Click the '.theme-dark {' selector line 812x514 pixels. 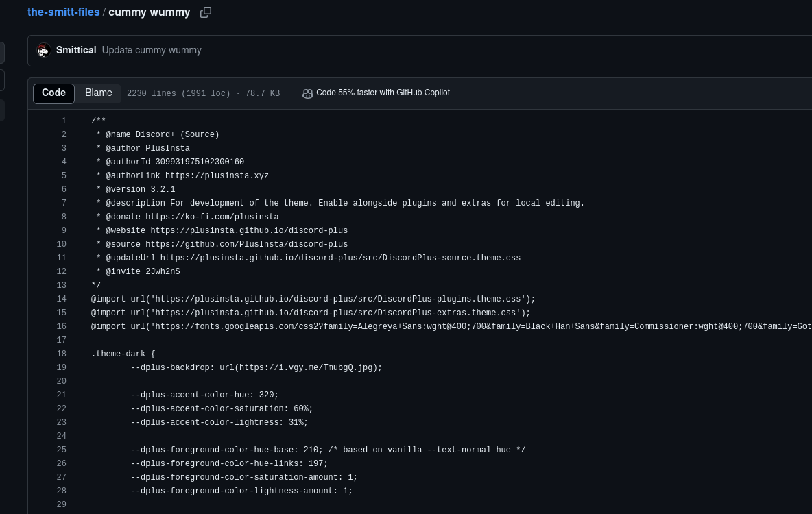123,354
